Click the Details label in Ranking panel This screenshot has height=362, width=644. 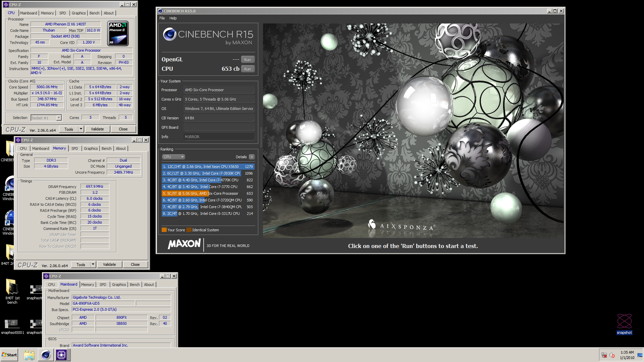(x=241, y=157)
